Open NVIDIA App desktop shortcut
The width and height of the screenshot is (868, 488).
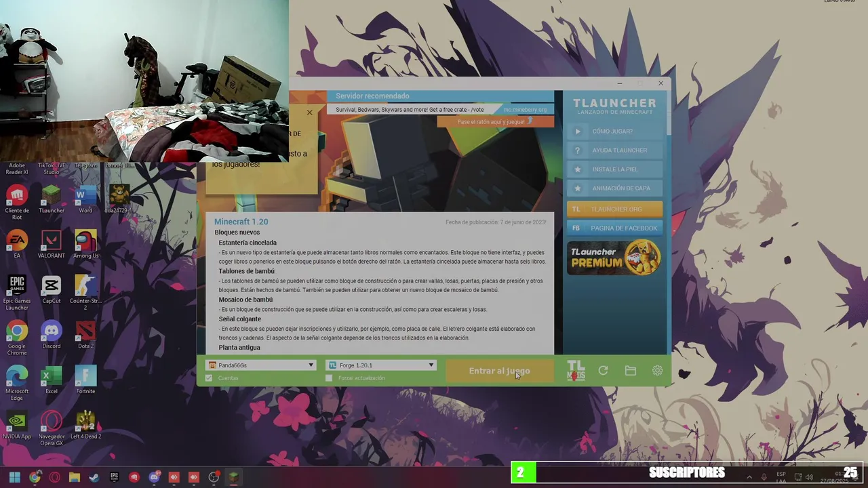[17, 426]
